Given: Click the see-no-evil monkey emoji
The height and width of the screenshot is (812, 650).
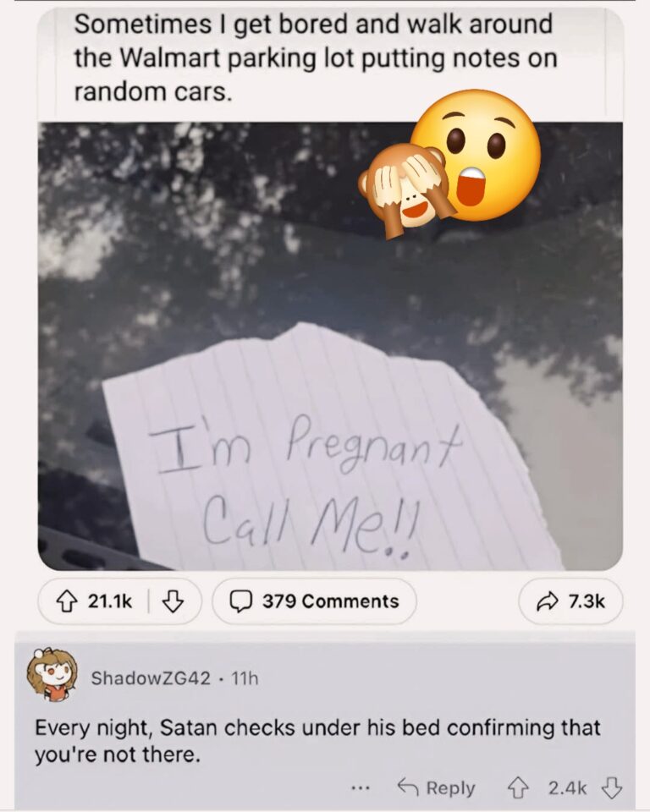Looking at the screenshot, I should tap(407, 192).
